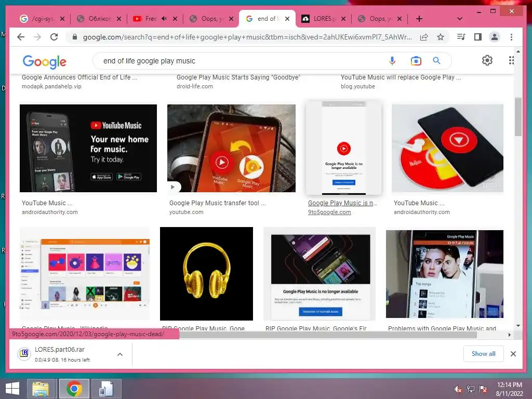Open taskbar device transfer app icon
The image size is (532, 399).
point(106,389)
